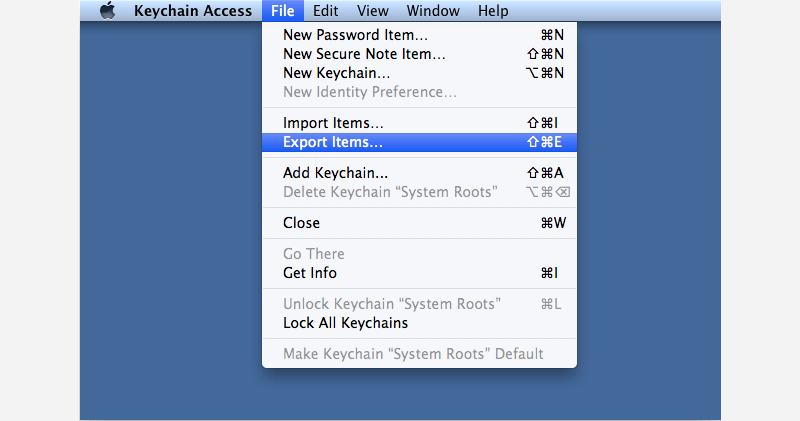The image size is (800, 421).
Task: Select New Secure Note Item
Action: 364,54
